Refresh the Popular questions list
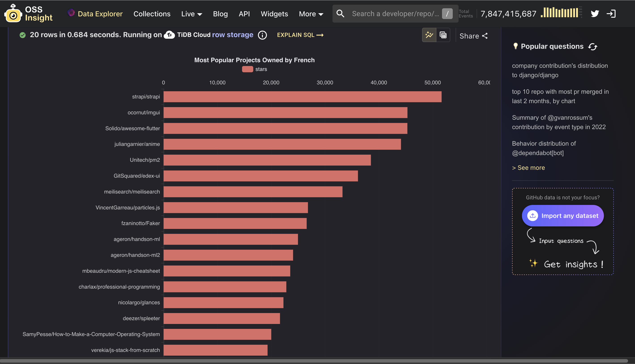 592,46
